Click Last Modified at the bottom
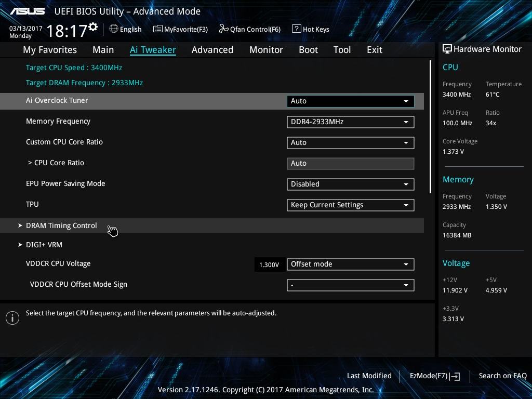 [369, 376]
